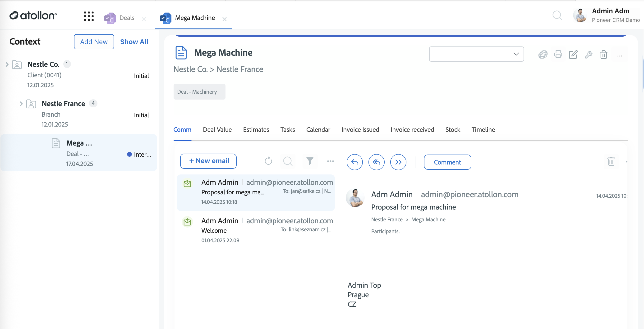Expand the Nestle France branch node
The height and width of the screenshot is (329, 644).
(21, 104)
